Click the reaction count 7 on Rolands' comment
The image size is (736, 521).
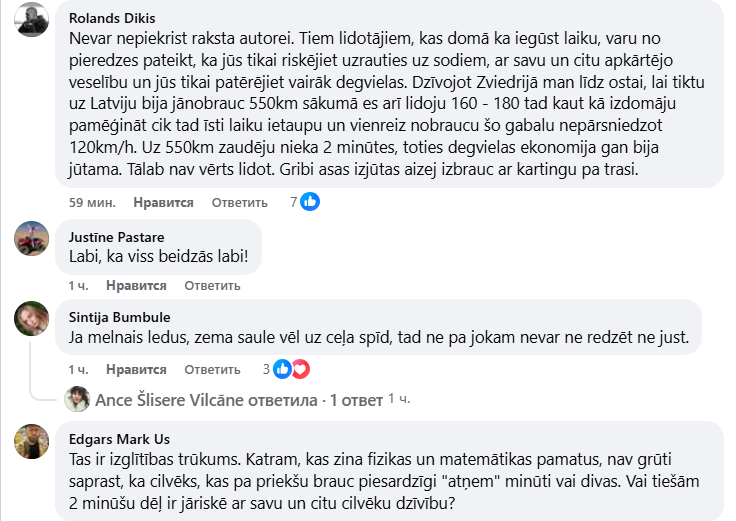click(294, 202)
